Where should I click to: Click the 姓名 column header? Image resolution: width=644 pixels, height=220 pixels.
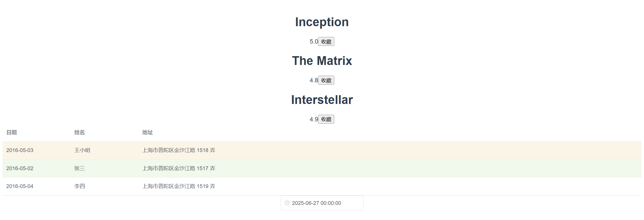tap(79, 132)
